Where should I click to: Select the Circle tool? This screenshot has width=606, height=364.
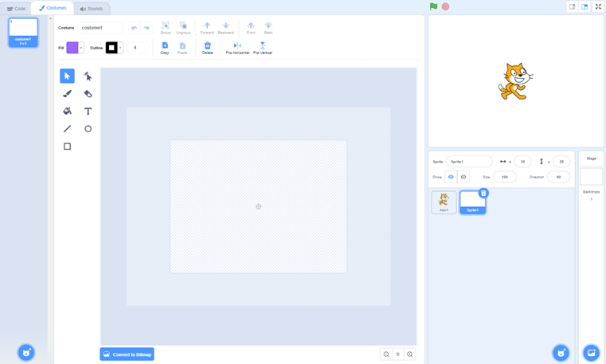[x=88, y=129]
